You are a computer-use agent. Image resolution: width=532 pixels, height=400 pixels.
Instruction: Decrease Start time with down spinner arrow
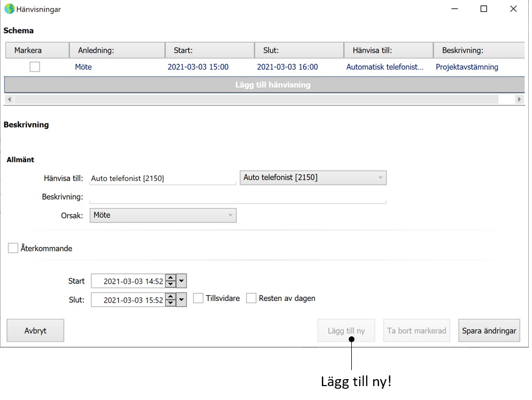click(171, 284)
